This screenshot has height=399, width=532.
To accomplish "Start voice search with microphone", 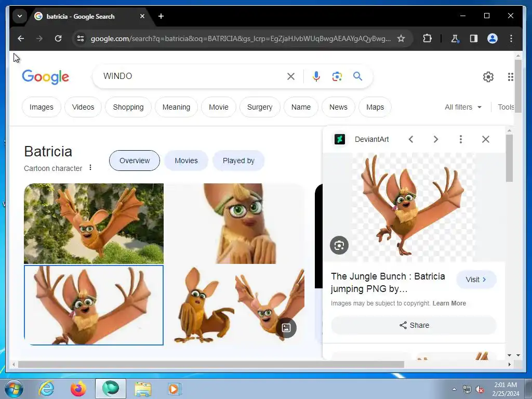I will [x=316, y=76].
